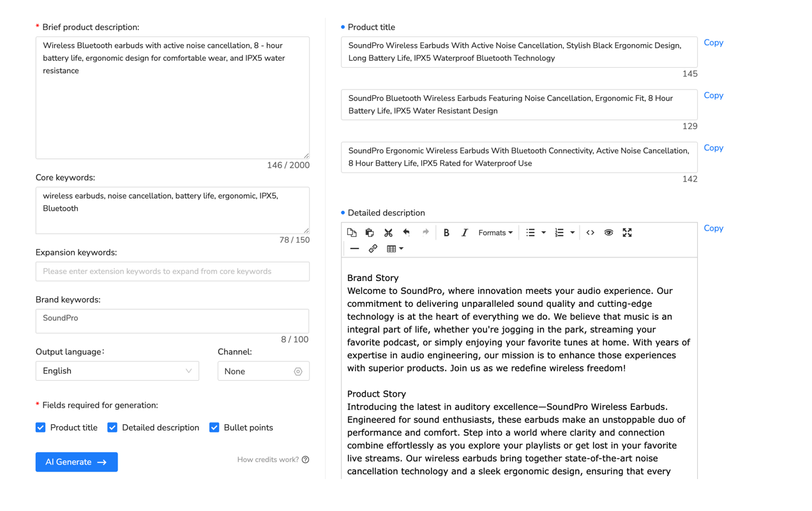Toggle bold formatting

point(446,233)
